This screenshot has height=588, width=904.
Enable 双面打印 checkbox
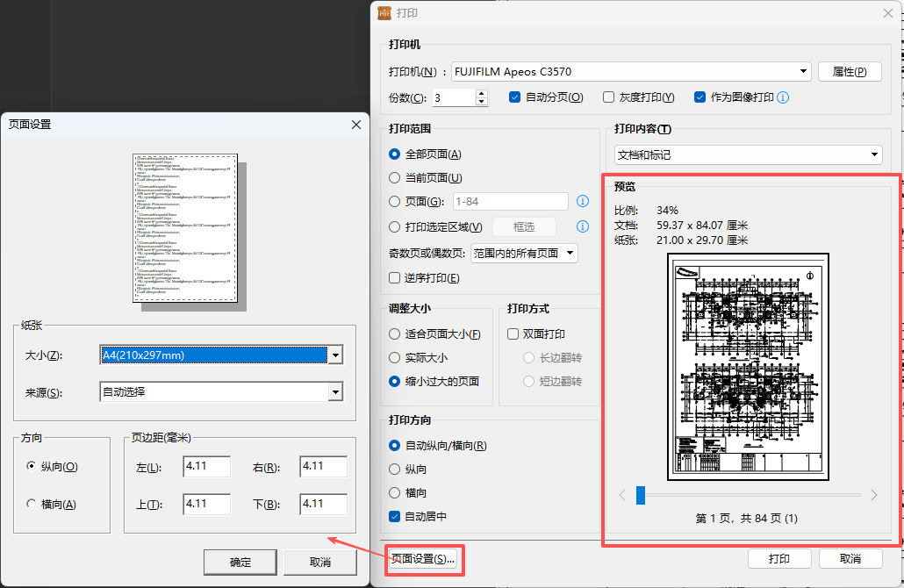tap(514, 334)
